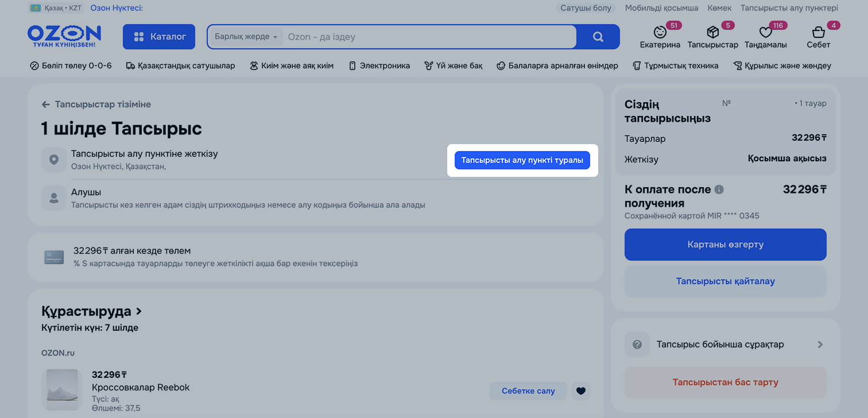Click the Сатушы болу link
Image resolution: width=868 pixels, height=418 pixels.
(x=586, y=8)
